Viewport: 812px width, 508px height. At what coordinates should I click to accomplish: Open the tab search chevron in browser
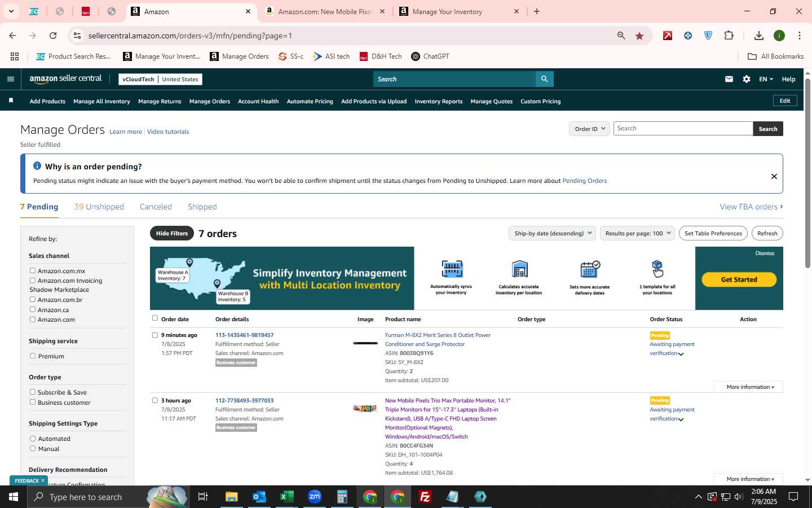11,11
